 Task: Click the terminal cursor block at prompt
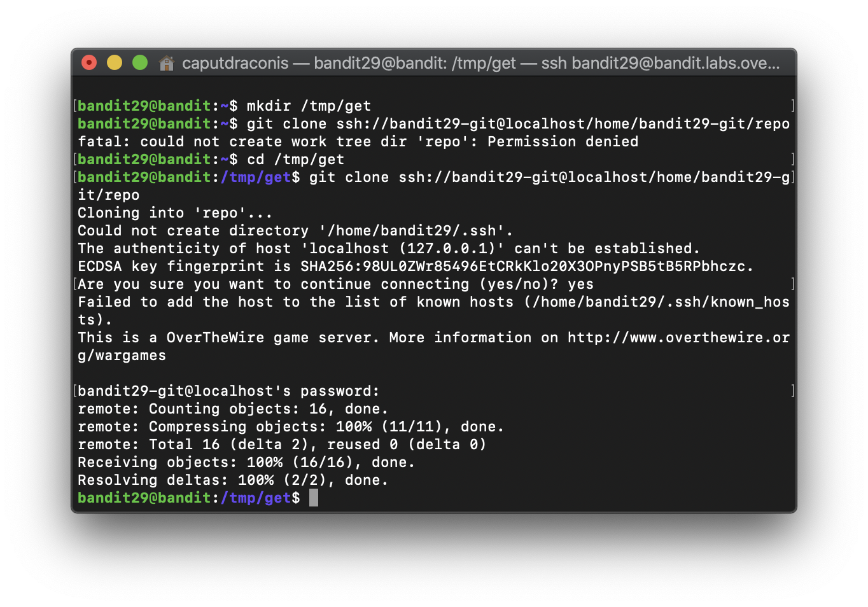314,498
